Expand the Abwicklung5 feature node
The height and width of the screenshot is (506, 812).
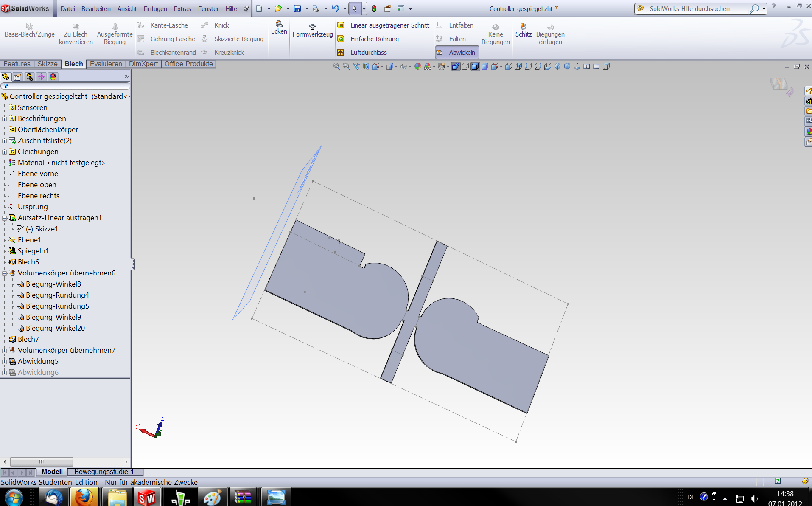point(5,362)
